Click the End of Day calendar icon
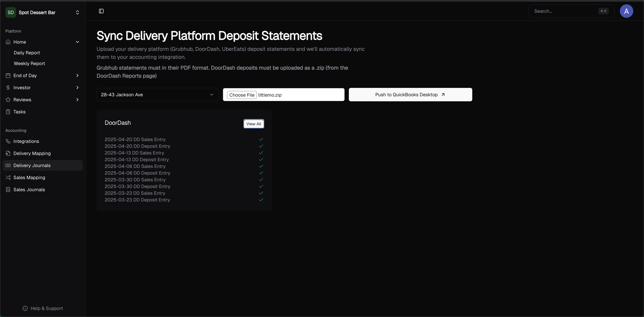This screenshot has width=644, height=317. click(x=8, y=75)
